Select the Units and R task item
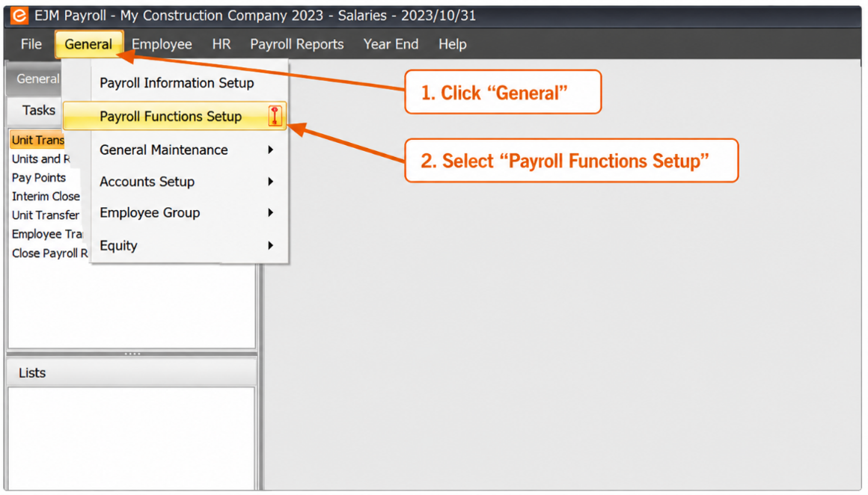Image resolution: width=868 pixels, height=495 pixels. click(40, 159)
